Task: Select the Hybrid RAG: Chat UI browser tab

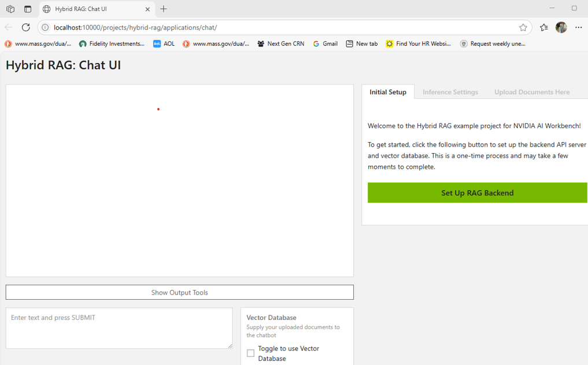Action: [x=97, y=9]
